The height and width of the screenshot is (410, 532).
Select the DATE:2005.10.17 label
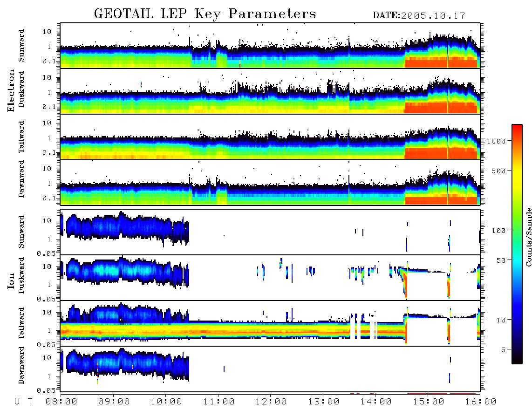[x=419, y=16]
